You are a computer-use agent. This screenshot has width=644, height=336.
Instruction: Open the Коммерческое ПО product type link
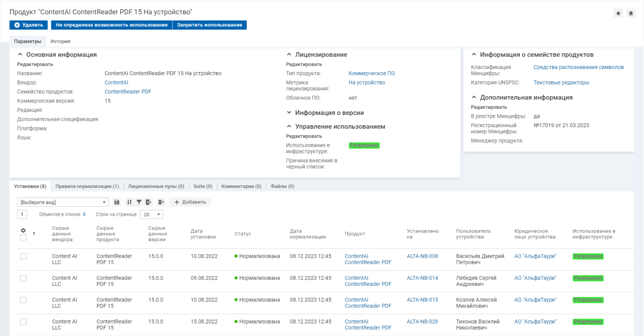[372, 73]
